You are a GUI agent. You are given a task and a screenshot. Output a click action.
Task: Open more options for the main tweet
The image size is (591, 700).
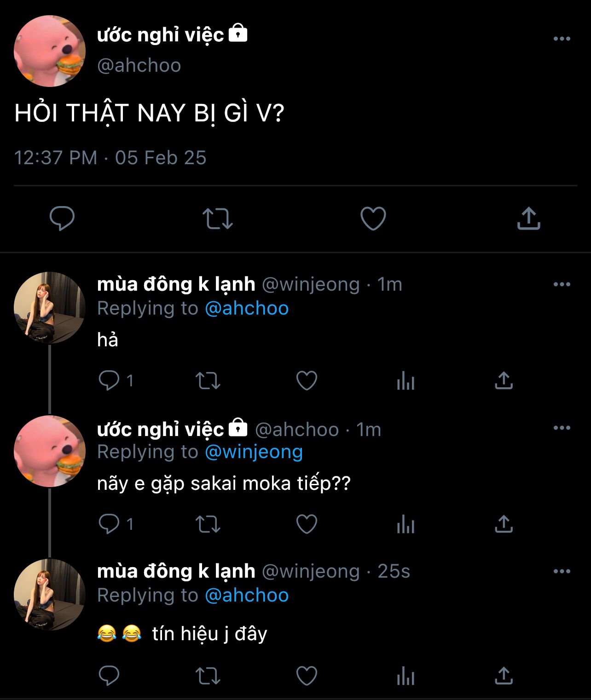pos(562,39)
